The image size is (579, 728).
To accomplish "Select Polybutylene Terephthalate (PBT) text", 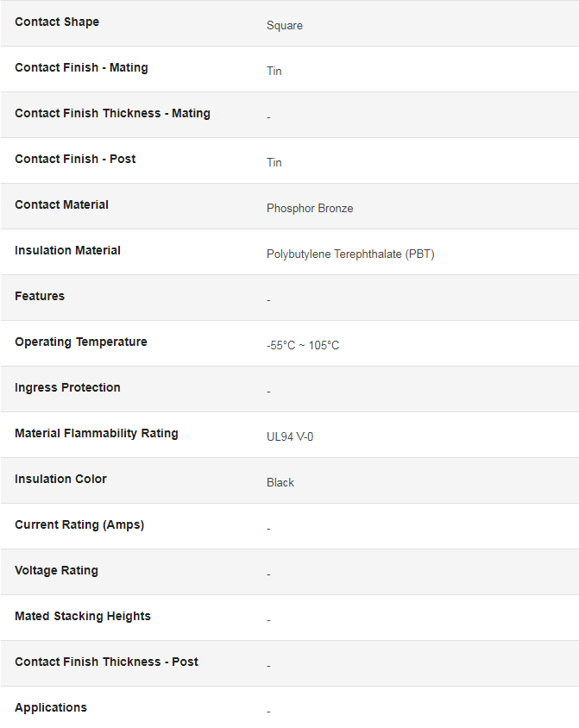I will click(350, 254).
